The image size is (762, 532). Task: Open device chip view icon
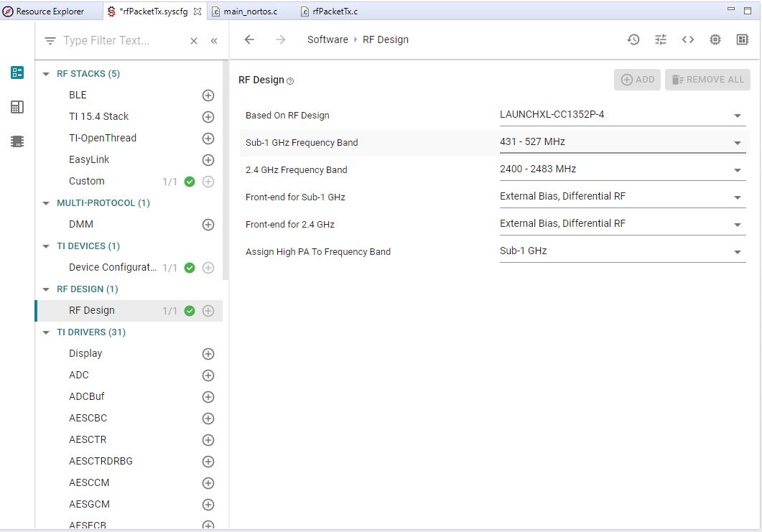pos(715,39)
